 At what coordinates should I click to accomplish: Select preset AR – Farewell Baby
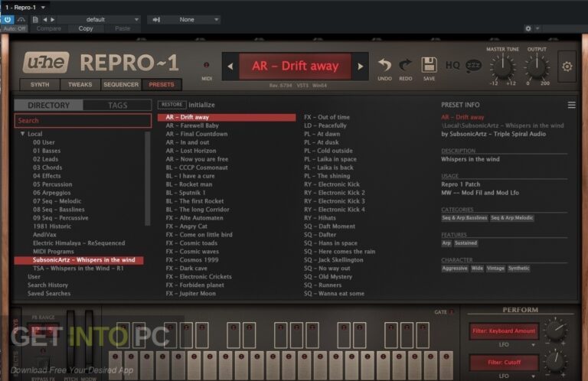point(192,125)
